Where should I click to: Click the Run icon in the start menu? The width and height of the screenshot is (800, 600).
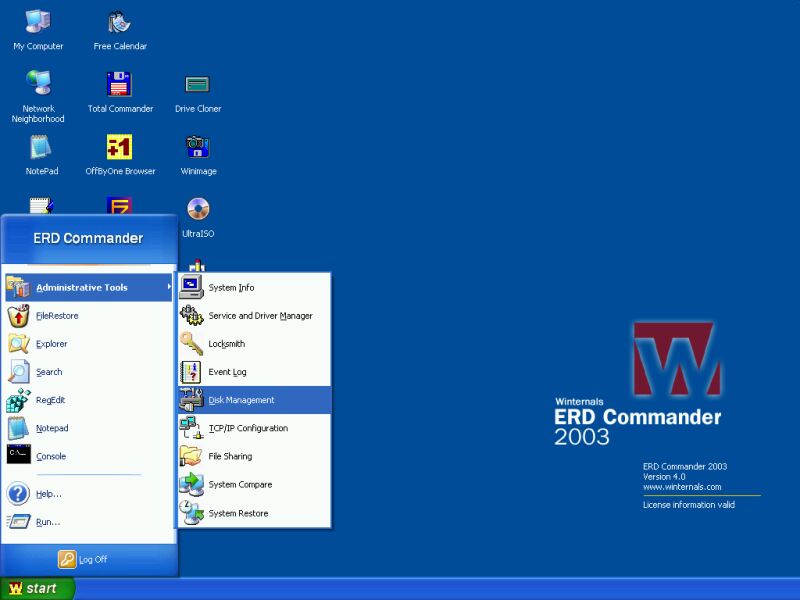click(x=18, y=522)
